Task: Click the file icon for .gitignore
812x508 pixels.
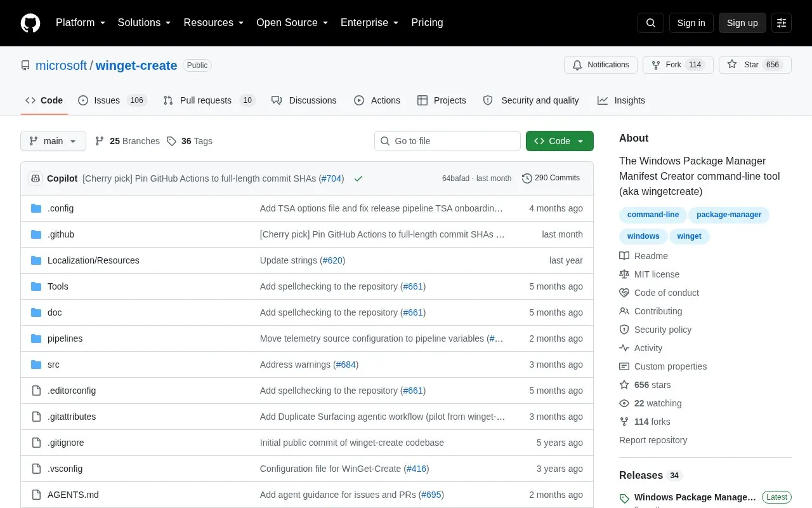Action: coord(36,443)
